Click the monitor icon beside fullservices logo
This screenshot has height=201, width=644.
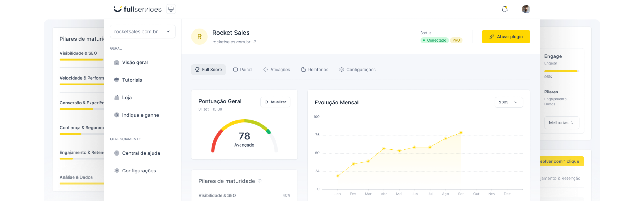click(x=171, y=9)
